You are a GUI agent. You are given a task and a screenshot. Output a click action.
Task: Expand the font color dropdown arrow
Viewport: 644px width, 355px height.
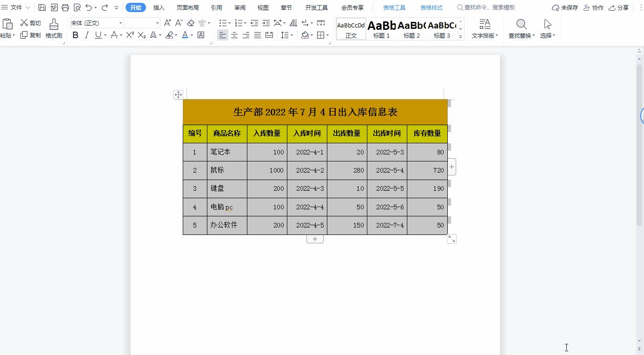click(x=191, y=34)
